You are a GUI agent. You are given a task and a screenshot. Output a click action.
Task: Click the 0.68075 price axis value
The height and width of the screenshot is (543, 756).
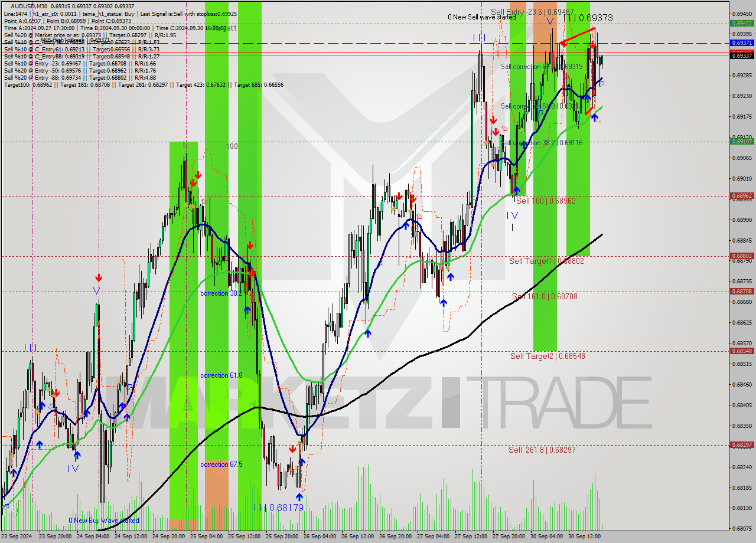[x=742, y=529]
